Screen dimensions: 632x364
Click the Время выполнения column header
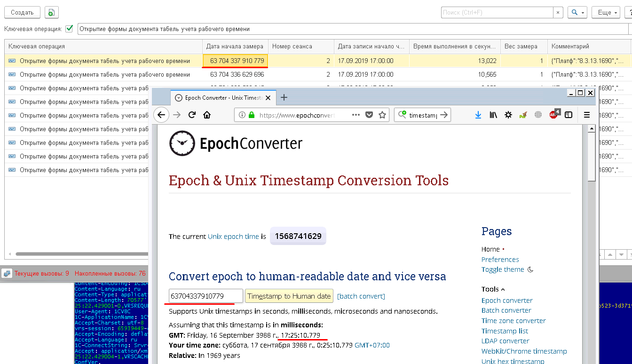click(x=455, y=47)
